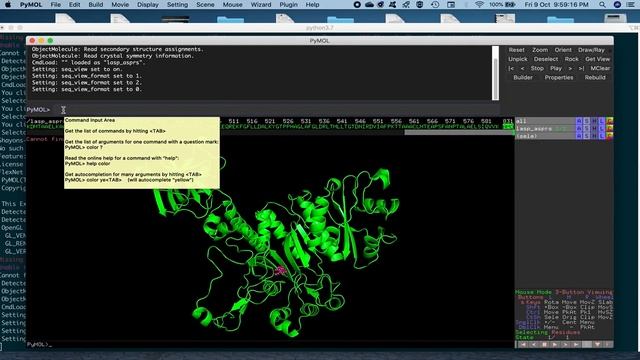
Task: Click the sequence viewer horizontal scrollbar
Action: tap(459, 133)
